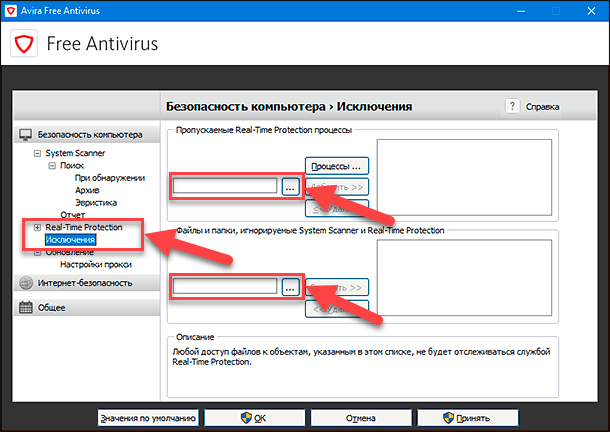The height and width of the screenshot is (432, 610).
Task: Click the globe icon beside Интернет-безопасность
Action: point(26,283)
